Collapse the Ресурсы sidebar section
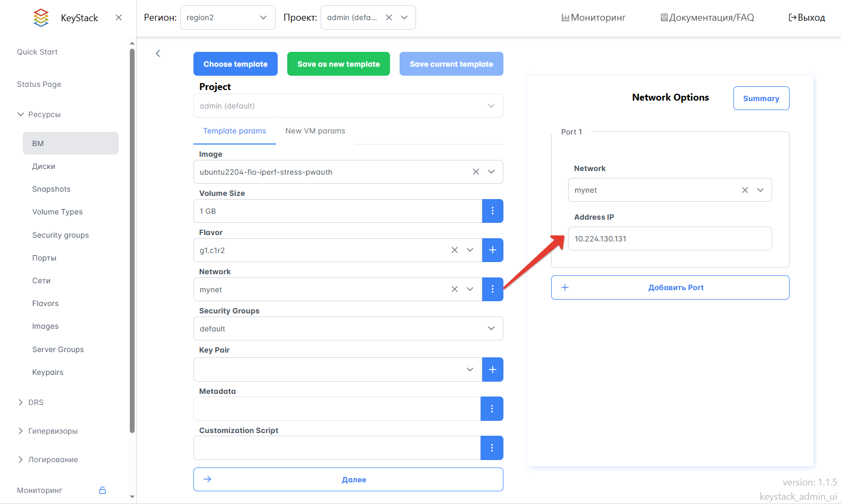Image resolution: width=841 pixels, height=504 pixels. tap(21, 114)
